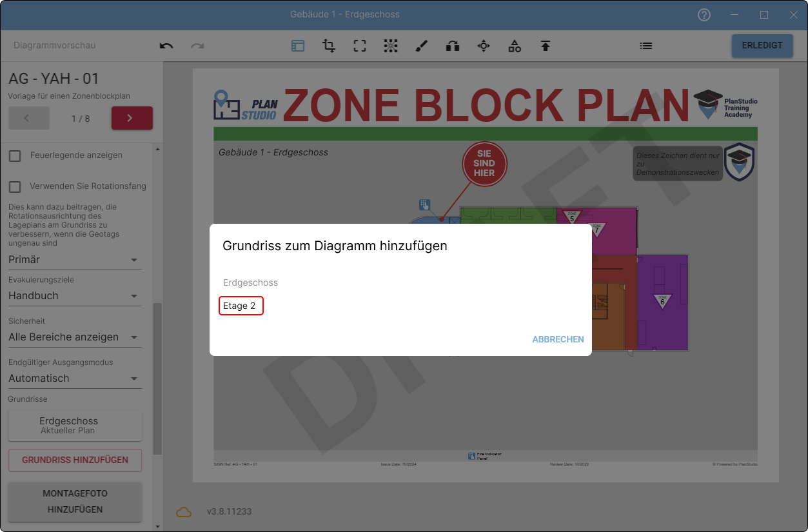Image resolution: width=808 pixels, height=532 pixels.
Task: Open the Primär dropdown
Action: click(x=75, y=260)
